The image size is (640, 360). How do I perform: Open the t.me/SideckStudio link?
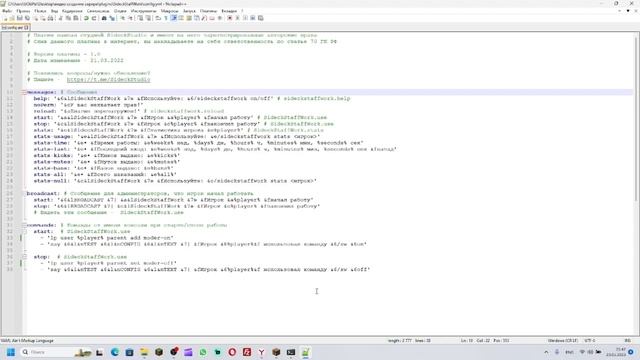108,80
